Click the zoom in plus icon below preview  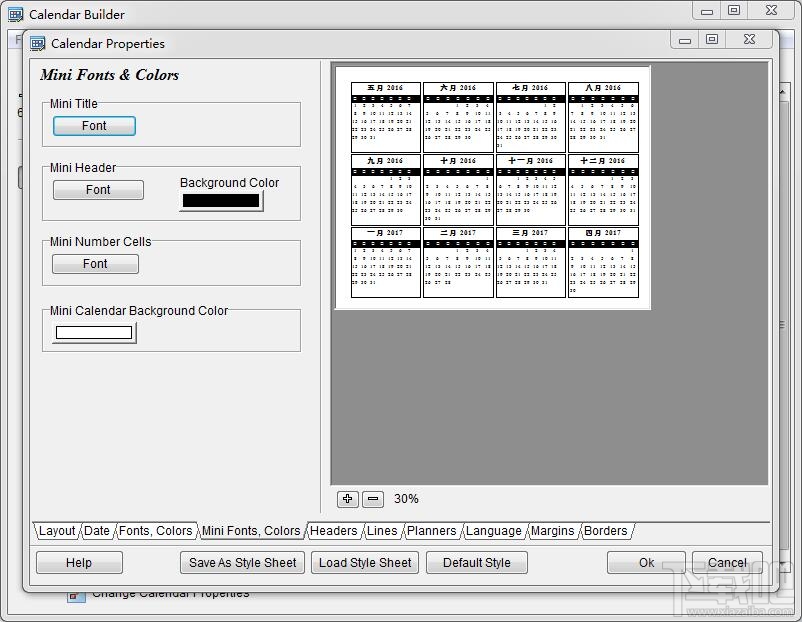(x=347, y=498)
